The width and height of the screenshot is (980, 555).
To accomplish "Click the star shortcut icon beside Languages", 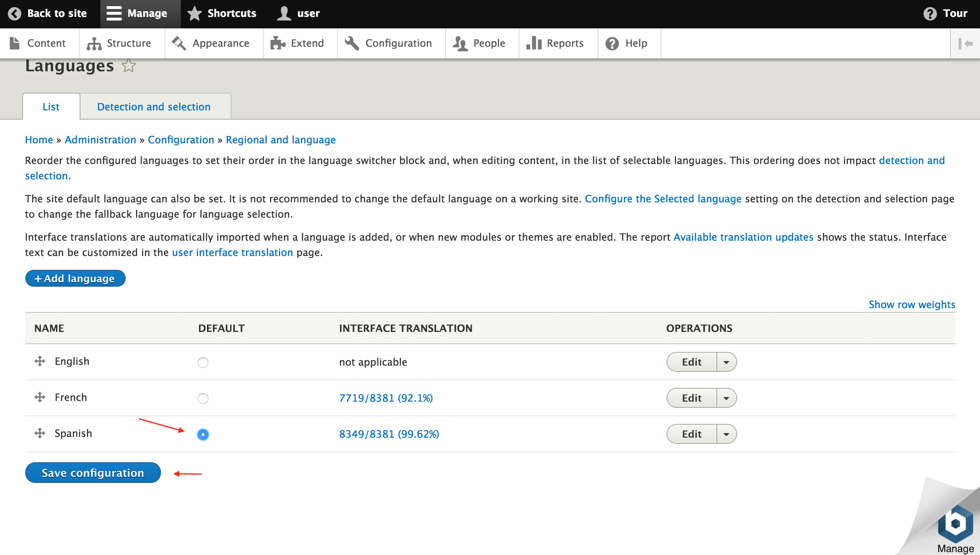I will pos(129,66).
